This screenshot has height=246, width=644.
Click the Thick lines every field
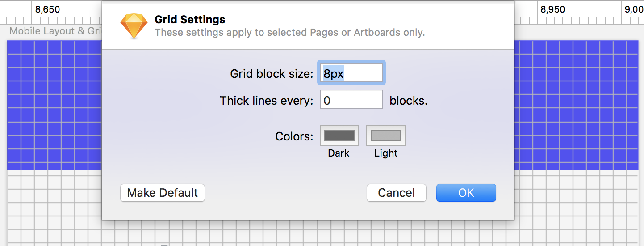click(x=351, y=100)
